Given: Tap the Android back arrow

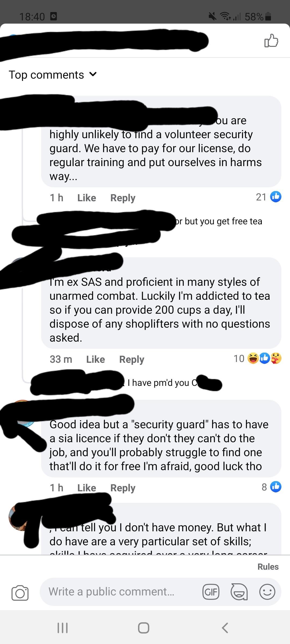Looking at the screenshot, I should pyautogui.click(x=225, y=628).
